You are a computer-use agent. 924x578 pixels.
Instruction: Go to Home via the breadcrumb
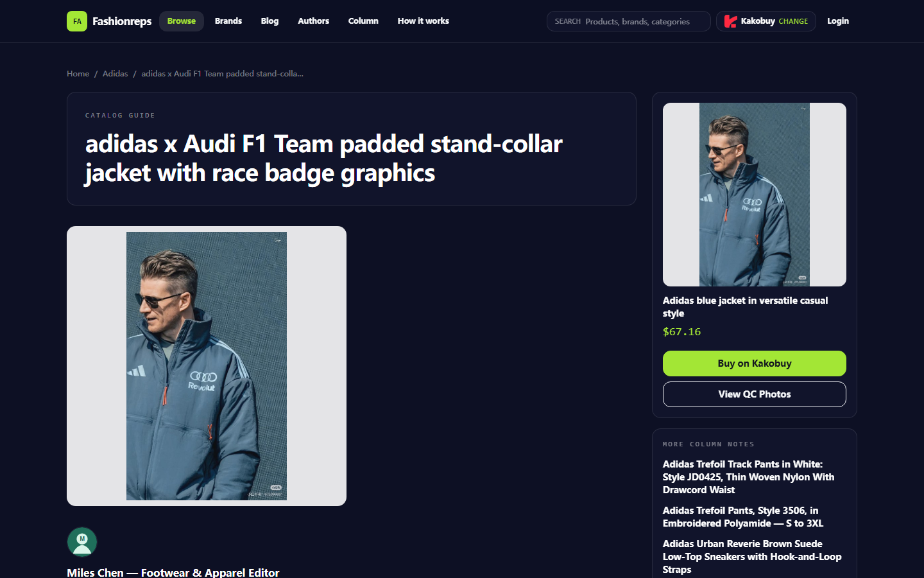pyautogui.click(x=78, y=74)
